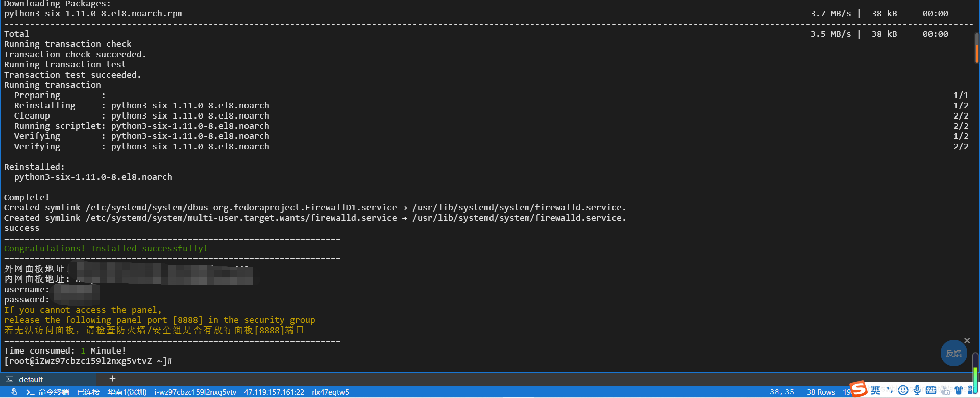Open a new terminal tab with plus icon
Viewport: 980px width, 398px height.
point(113,379)
